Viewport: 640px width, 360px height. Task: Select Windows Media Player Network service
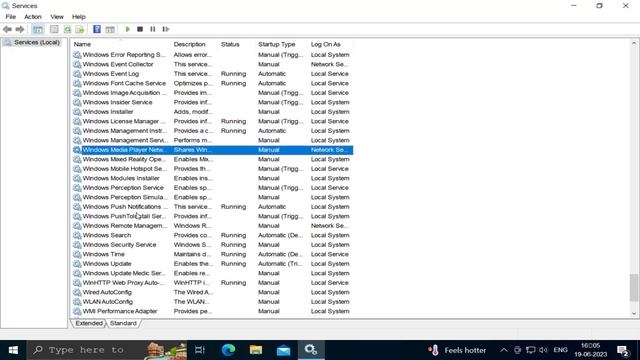coord(213,150)
